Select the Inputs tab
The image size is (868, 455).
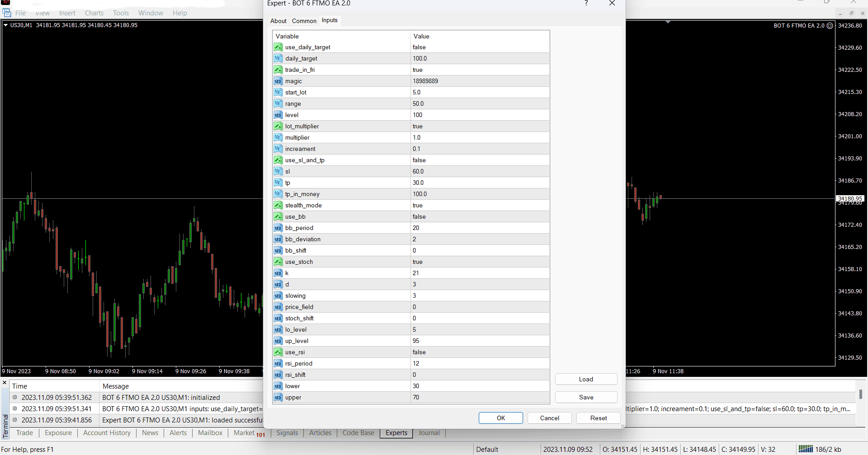click(330, 20)
